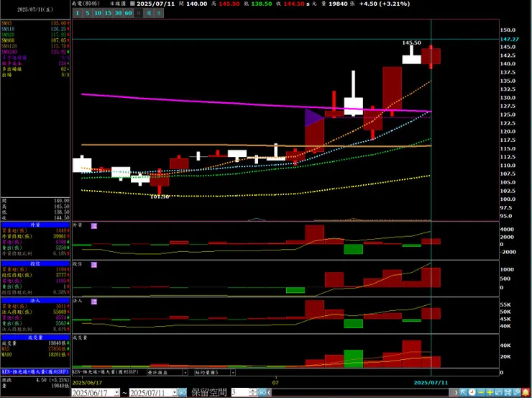Click purple settings icon in 法人 panel

(x=94, y=302)
